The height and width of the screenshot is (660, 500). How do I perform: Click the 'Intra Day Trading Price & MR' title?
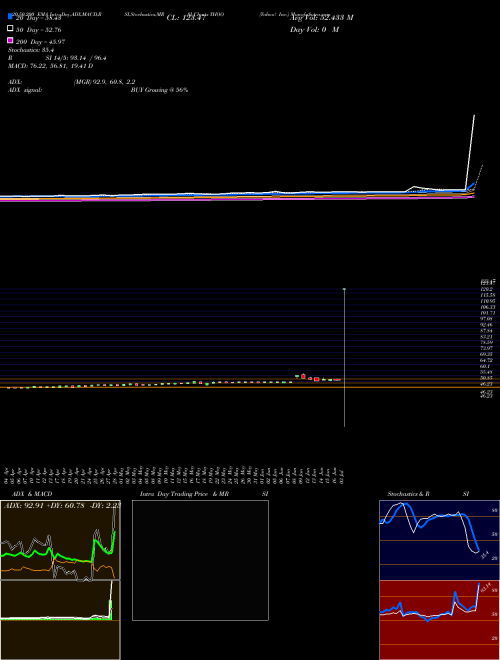pyautogui.click(x=184, y=494)
